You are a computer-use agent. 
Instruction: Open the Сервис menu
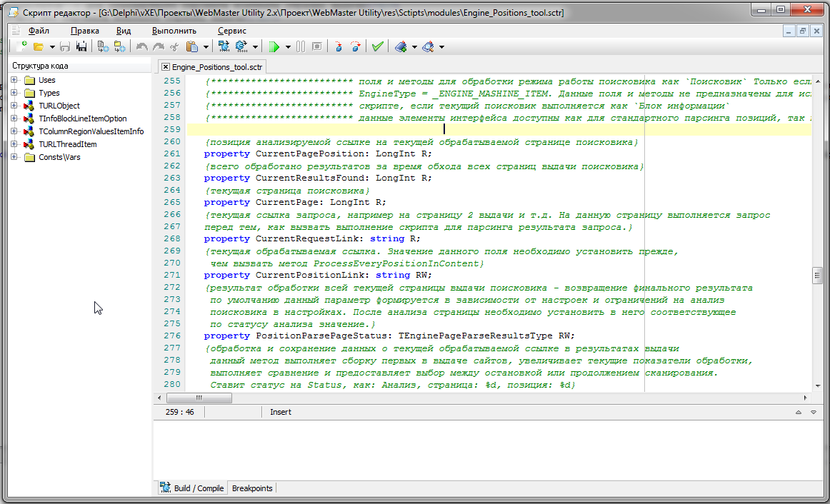click(x=231, y=31)
